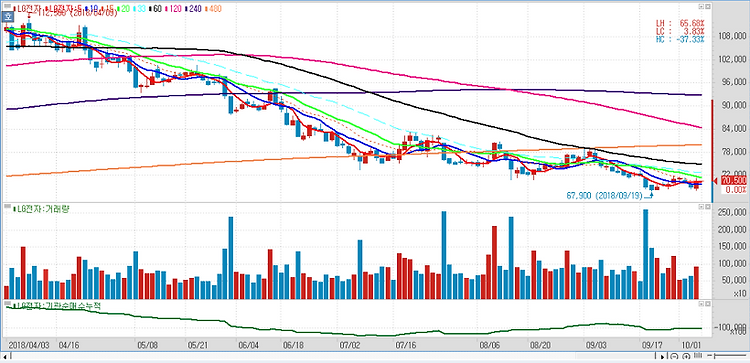The width and height of the screenshot is (750, 363).
Task: Click the 05/08 date axis label
Action: click(x=147, y=344)
